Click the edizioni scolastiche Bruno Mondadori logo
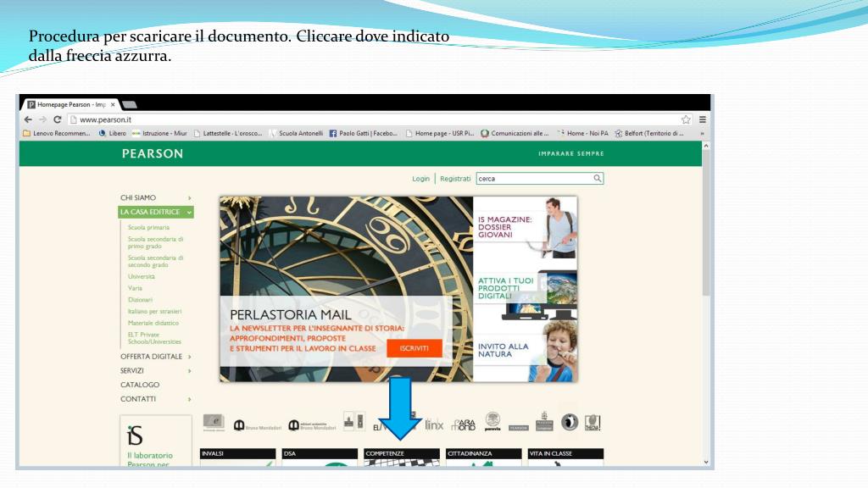This screenshot has width=868, height=488. click(x=312, y=425)
